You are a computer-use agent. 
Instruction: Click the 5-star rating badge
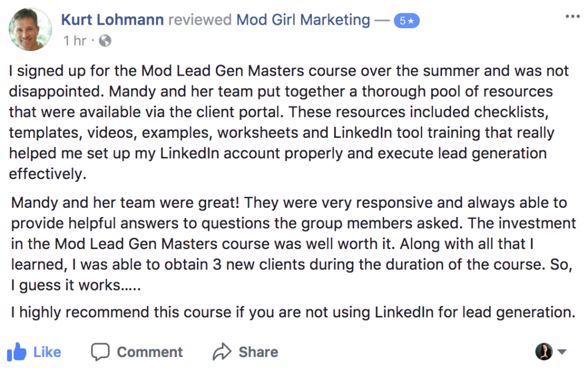(x=407, y=20)
